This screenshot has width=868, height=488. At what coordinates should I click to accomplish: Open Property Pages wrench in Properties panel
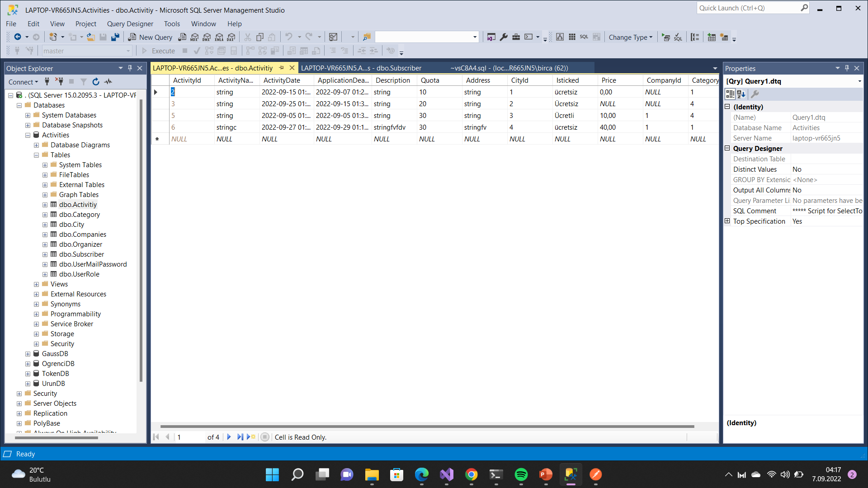tap(755, 94)
